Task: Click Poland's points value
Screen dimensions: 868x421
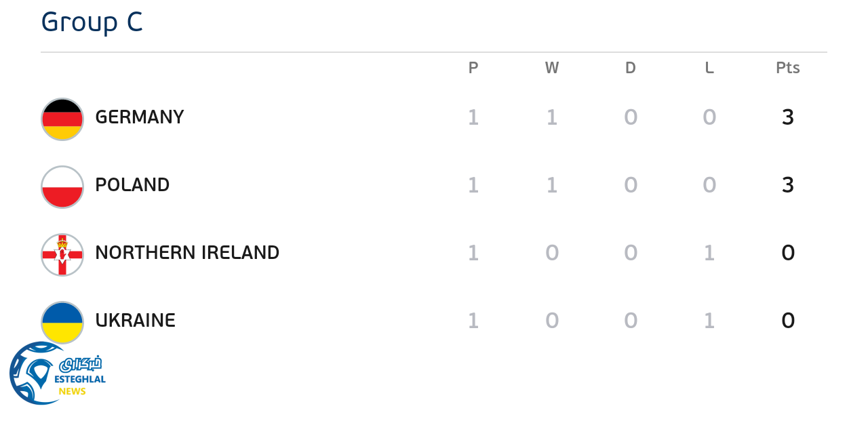Action: coord(788,185)
